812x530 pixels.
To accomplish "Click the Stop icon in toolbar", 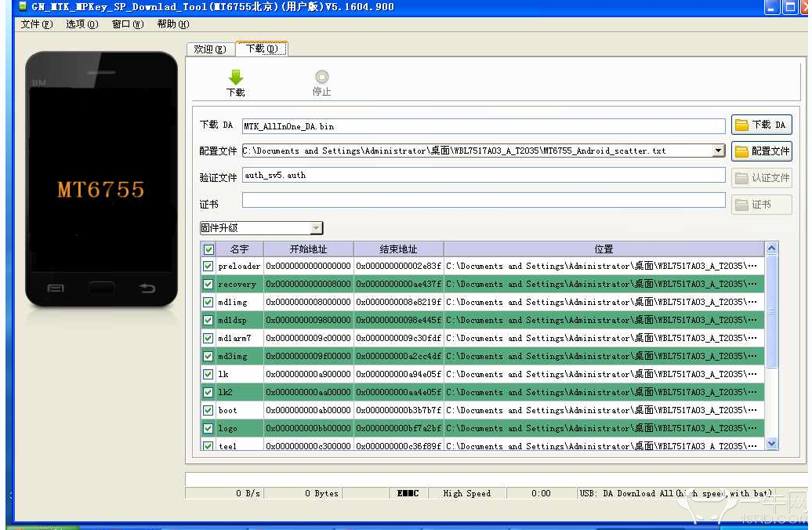I will tap(321, 78).
